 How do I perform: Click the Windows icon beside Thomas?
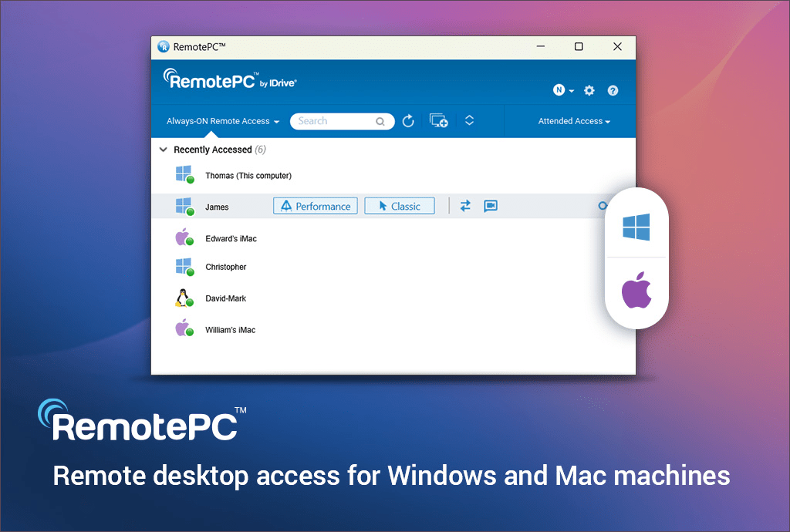184,175
